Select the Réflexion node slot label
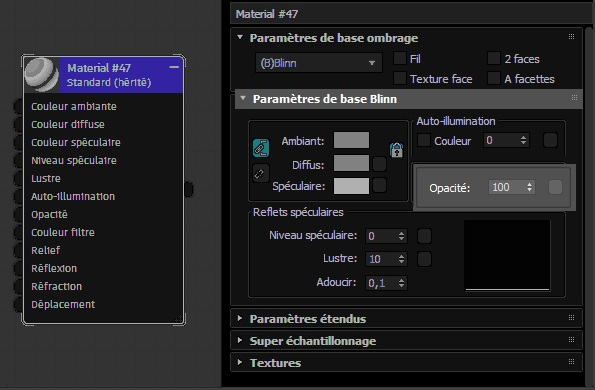Viewport: 595px width, 390px height. coord(54,268)
